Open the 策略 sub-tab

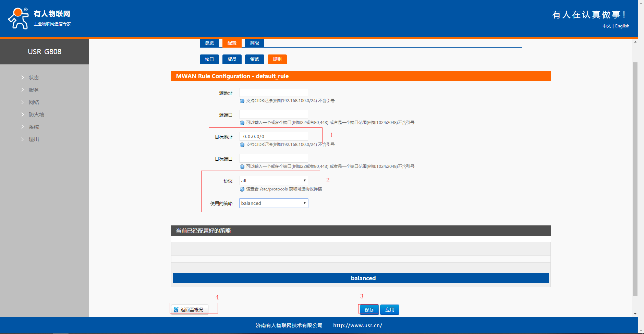pos(254,59)
